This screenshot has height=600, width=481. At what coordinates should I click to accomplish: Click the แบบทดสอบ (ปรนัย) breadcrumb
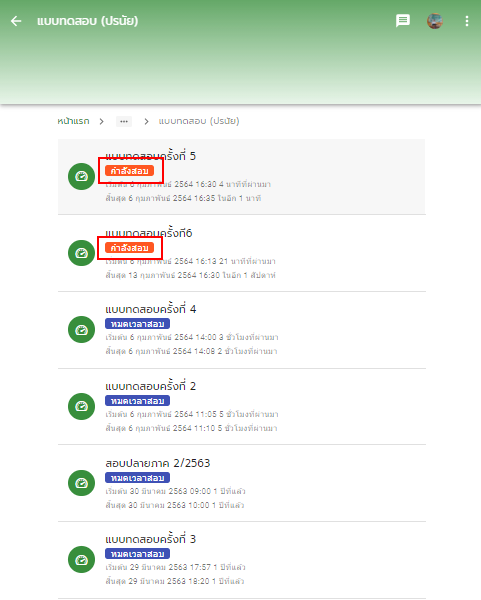coord(199,121)
